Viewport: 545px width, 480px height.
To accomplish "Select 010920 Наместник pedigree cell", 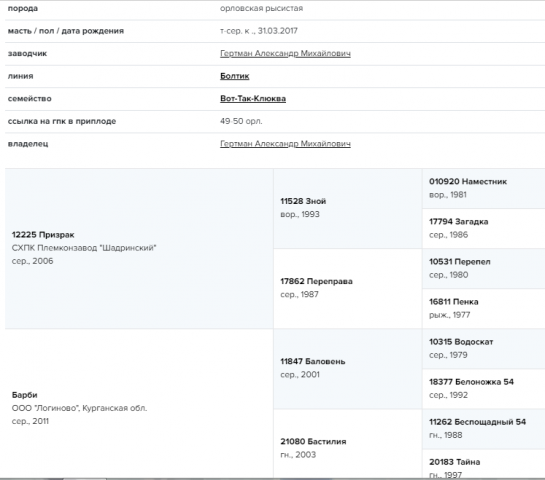I will pos(483,189).
